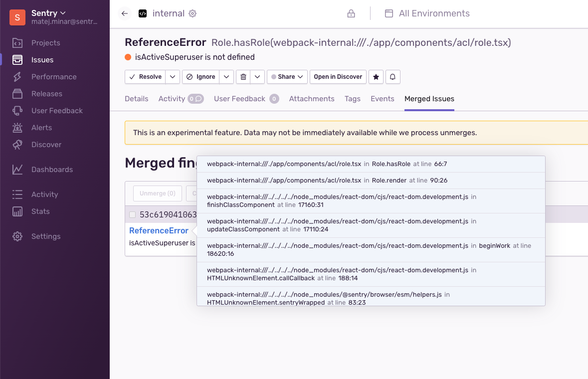Open Alerts siren icon in sidebar
The height and width of the screenshot is (379, 588).
(x=17, y=128)
